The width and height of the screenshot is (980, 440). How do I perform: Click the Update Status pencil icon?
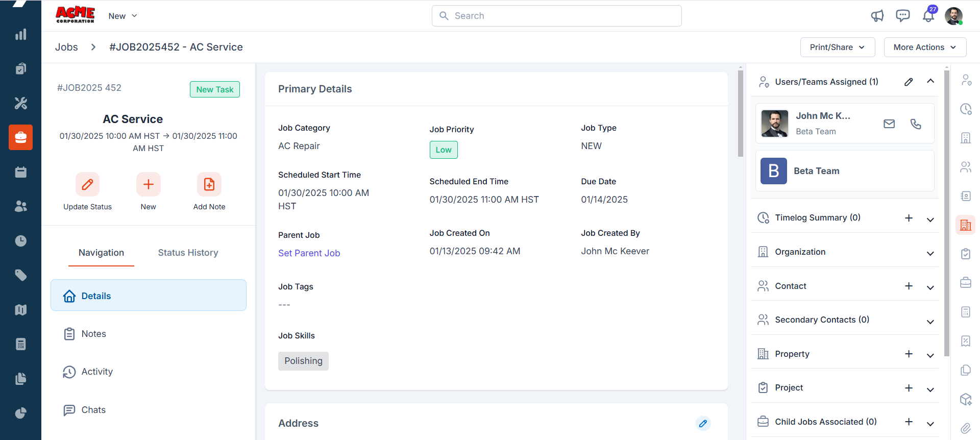[87, 184]
